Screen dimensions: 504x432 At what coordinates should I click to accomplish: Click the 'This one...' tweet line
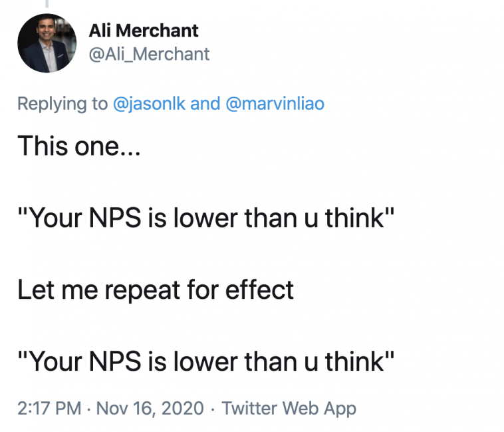tap(78, 146)
